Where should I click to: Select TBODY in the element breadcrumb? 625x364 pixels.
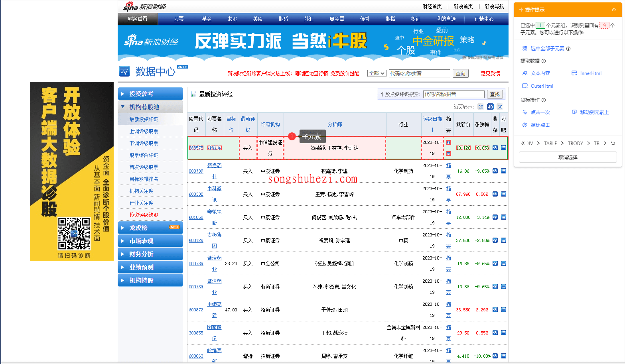tap(576, 143)
